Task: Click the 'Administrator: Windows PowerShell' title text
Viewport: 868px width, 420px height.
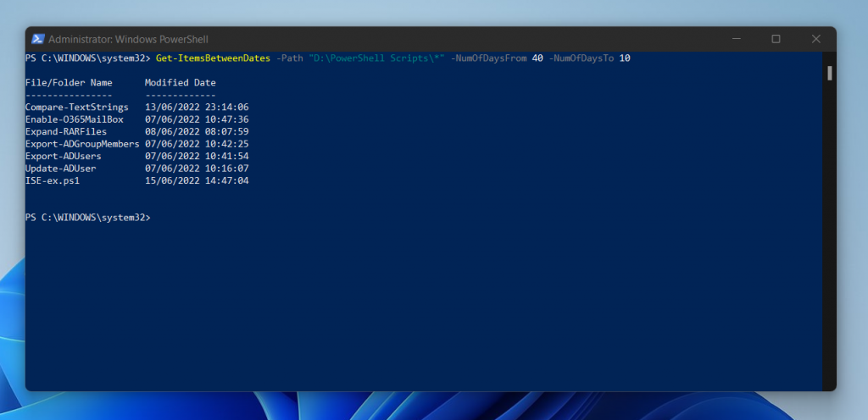Action: [x=129, y=40]
